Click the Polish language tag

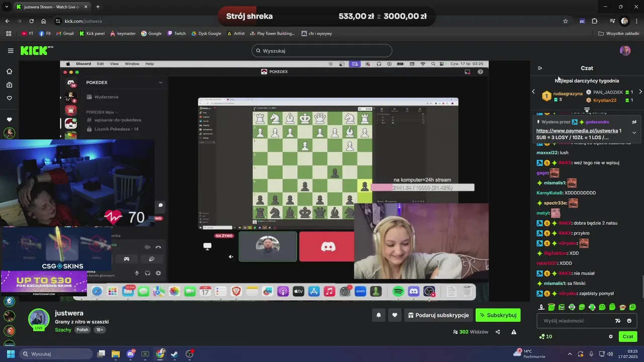(82, 330)
